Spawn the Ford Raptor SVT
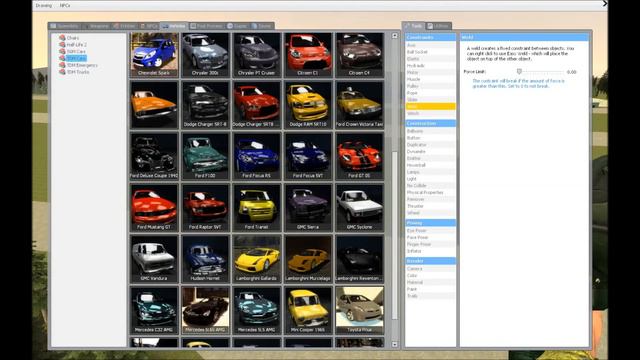 206,208
